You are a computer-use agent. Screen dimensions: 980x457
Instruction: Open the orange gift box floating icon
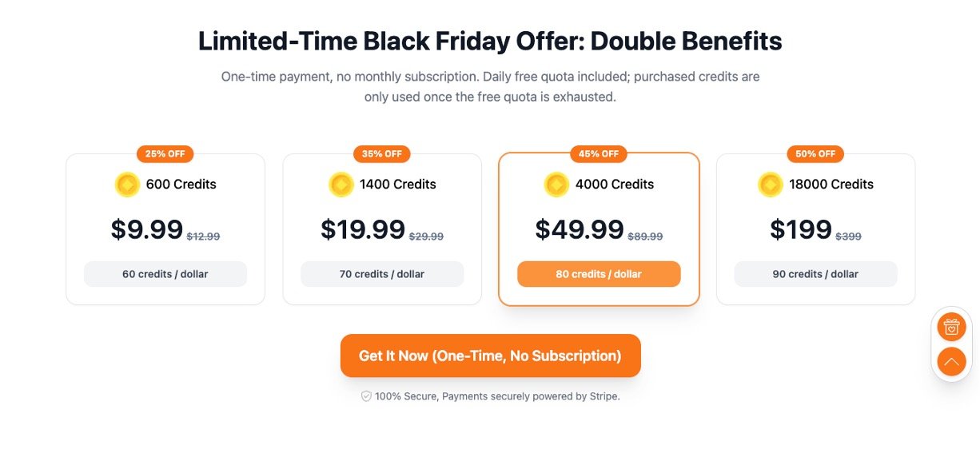(x=951, y=327)
